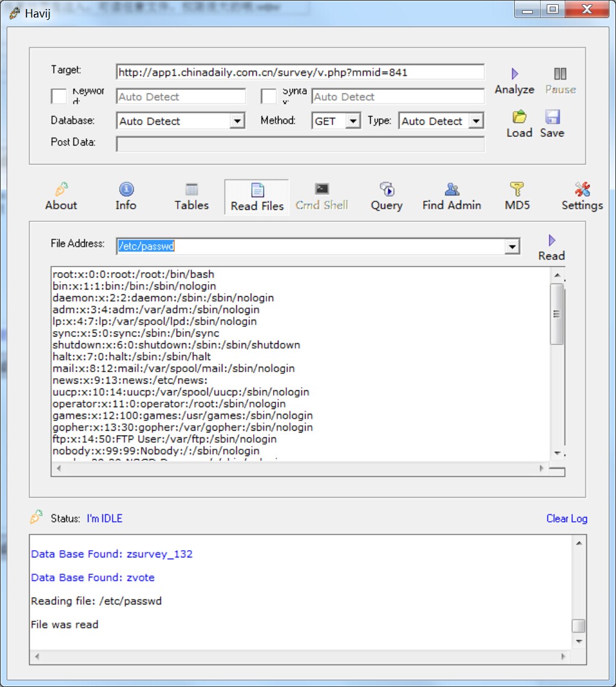Image resolution: width=616 pixels, height=687 pixels.
Task: Click the Keyword Auto Detect field
Action: click(x=181, y=97)
